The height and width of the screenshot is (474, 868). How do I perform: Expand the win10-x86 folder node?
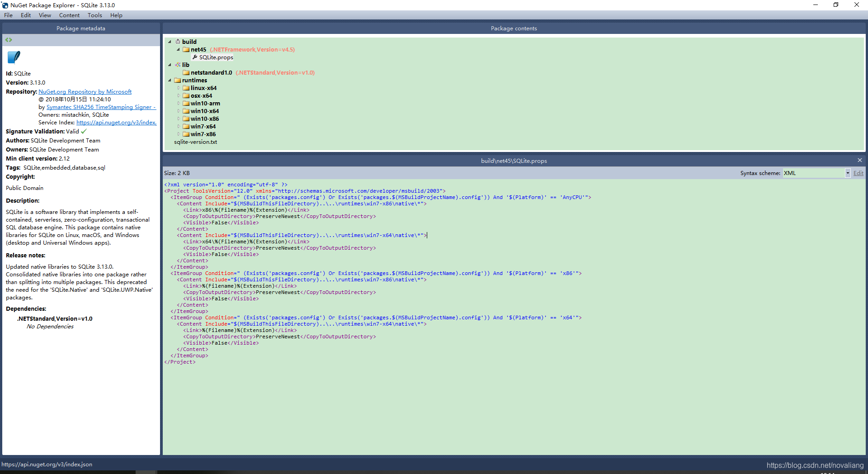179,118
